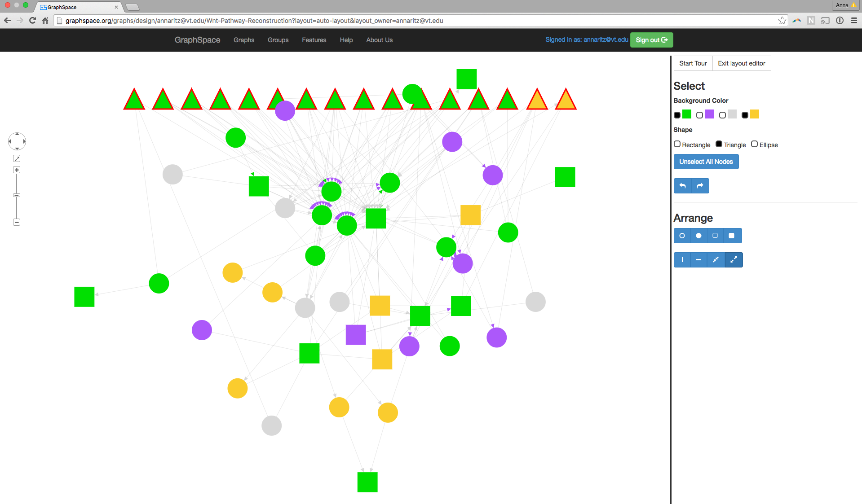Viewport: 862px width, 504px height.
Task: Click the yellow color swatch
Action: (x=755, y=114)
